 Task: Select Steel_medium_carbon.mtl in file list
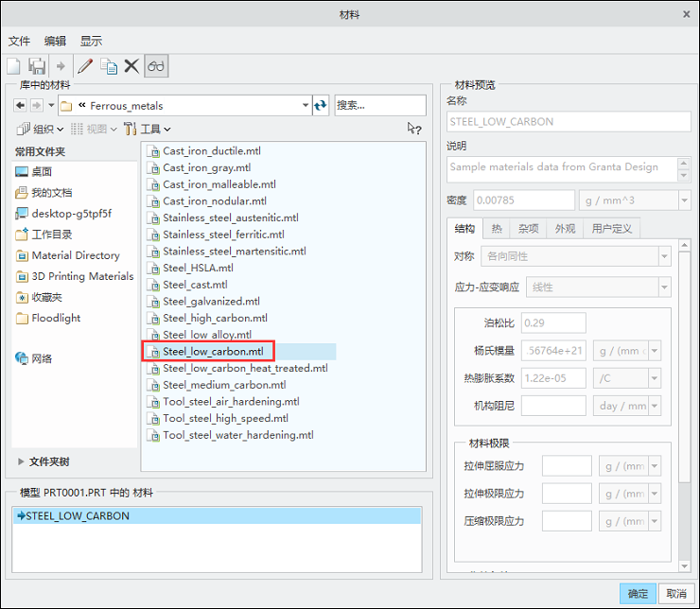(224, 385)
